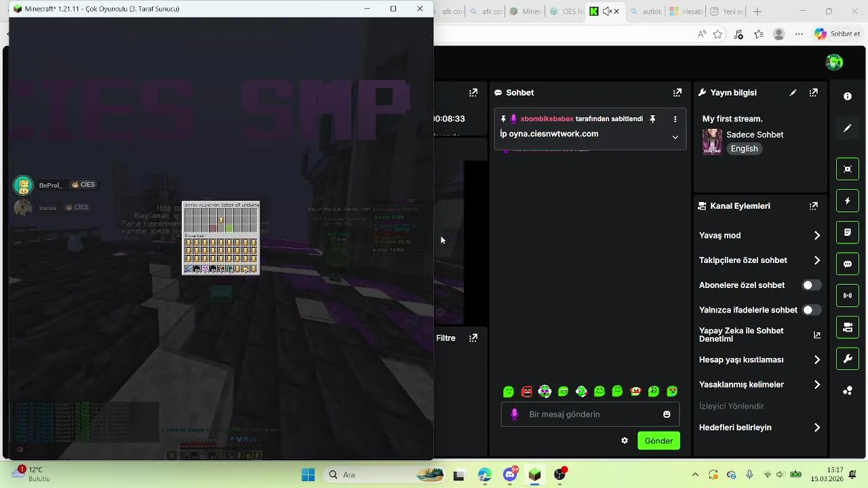Click the pencil icon in the right sidebar
This screenshot has height=488, width=868.
coord(848,128)
